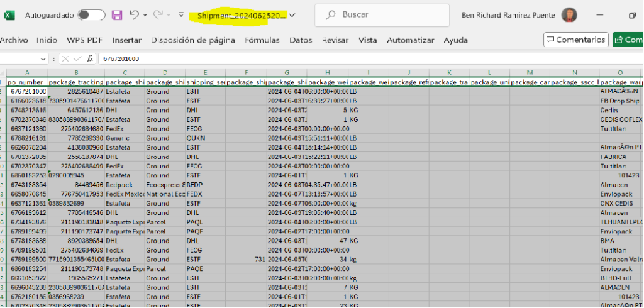Image resolution: width=644 pixels, height=308 pixels.
Task: Select the FedEx Mexico carrier cell
Action: (125, 194)
